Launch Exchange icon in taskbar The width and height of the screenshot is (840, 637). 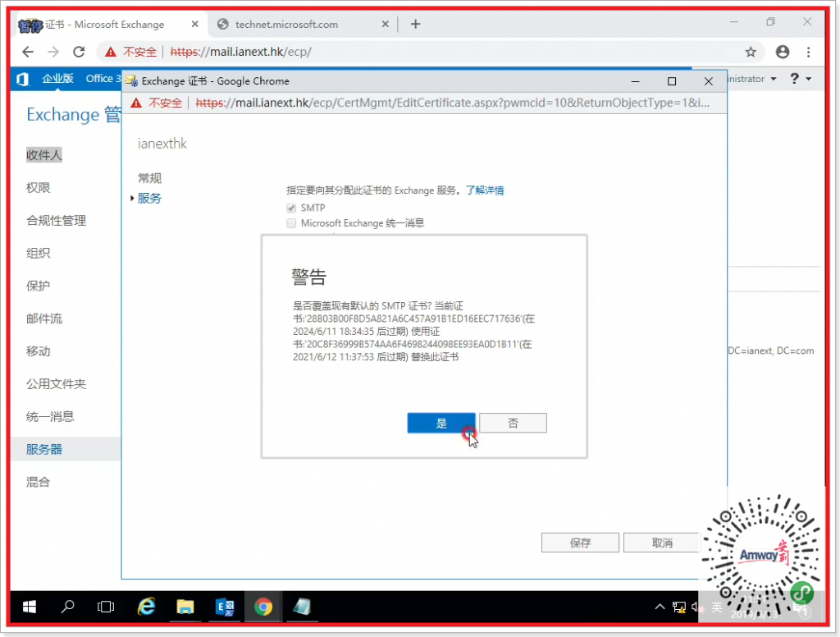(224, 607)
